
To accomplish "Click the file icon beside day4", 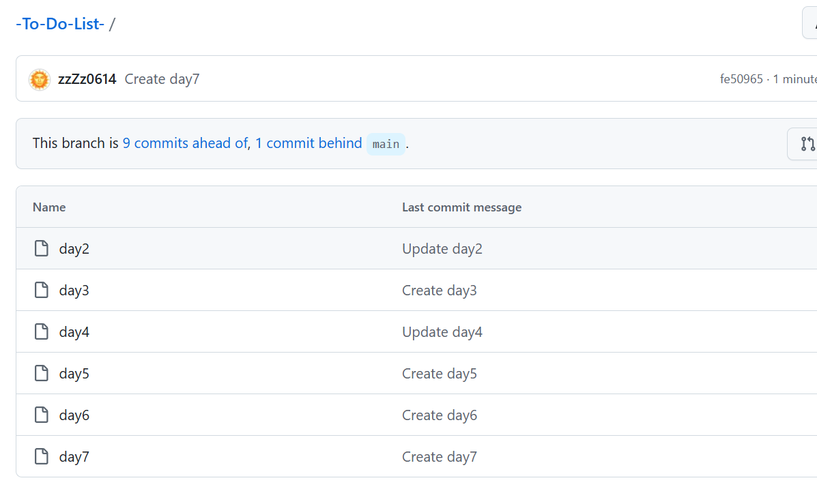I will click(x=42, y=331).
